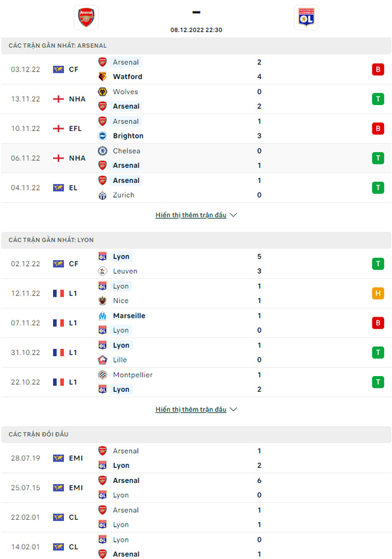Click the Lyon OL crest in the header
Image resolution: width=392 pixels, height=559 pixels.
tap(306, 17)
